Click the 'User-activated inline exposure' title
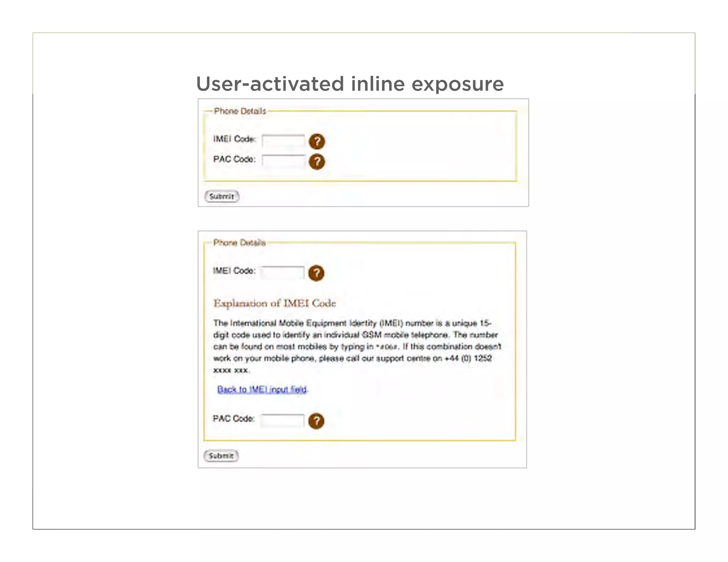The width and height of the screenshot is (728, 562). [350, 84]
